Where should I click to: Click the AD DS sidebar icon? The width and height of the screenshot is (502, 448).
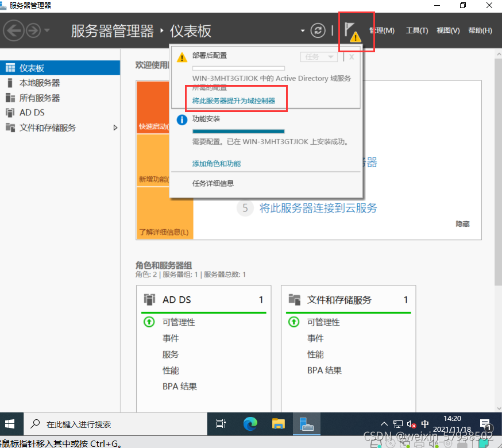click(x=10, y=113)
